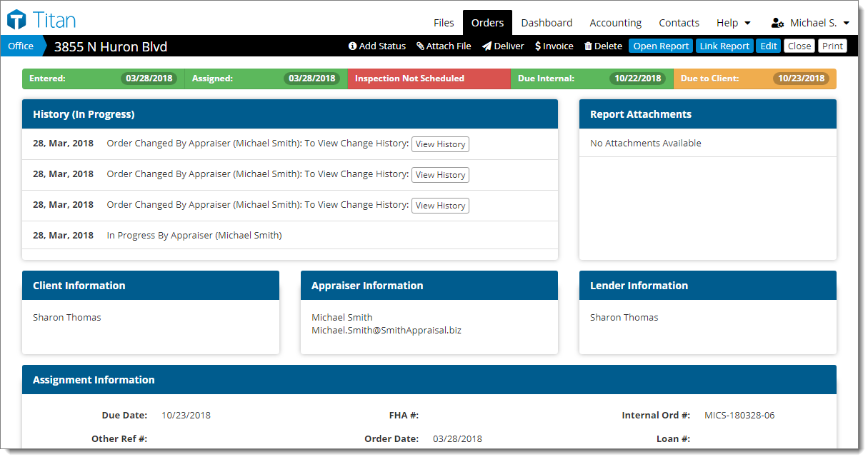The height and width of the screenshot is (457, 868).
Task: Click the Delete trash can icon
Action: [588, 46]
